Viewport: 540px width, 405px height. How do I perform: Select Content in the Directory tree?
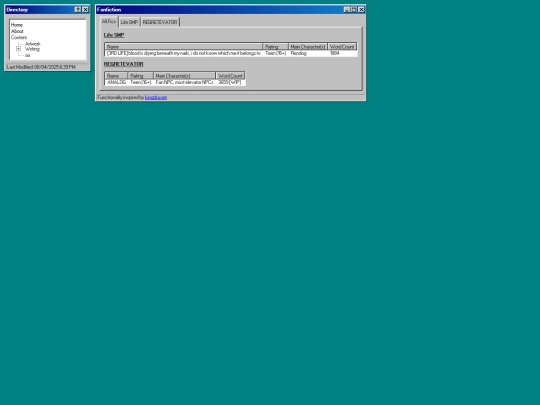coord(19,37)
